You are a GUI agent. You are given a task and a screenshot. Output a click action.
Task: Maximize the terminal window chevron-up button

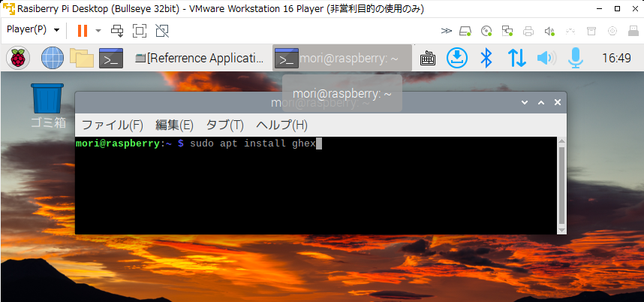tap(541, 102)
